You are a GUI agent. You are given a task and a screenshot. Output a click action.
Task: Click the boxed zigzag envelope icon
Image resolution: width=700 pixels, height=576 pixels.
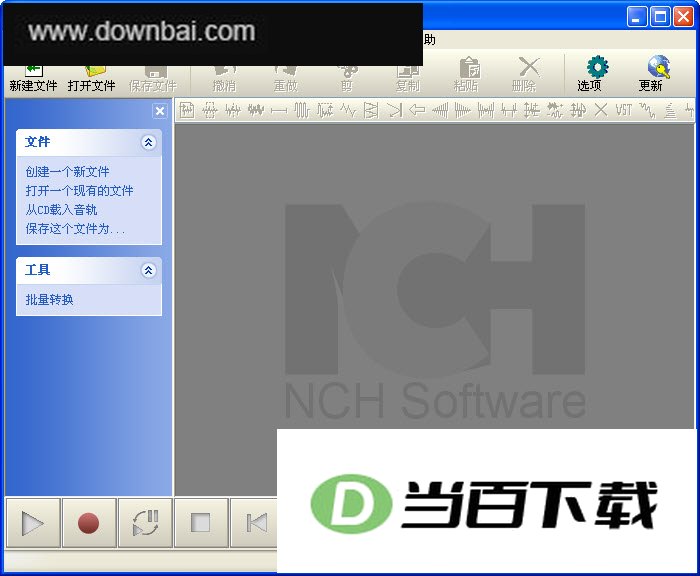pos(371,110)
